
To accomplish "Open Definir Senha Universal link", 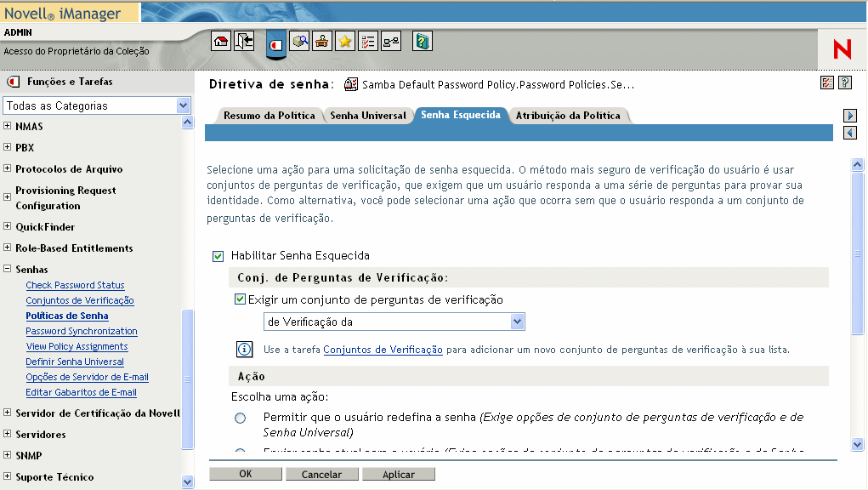I will point(75,362).
